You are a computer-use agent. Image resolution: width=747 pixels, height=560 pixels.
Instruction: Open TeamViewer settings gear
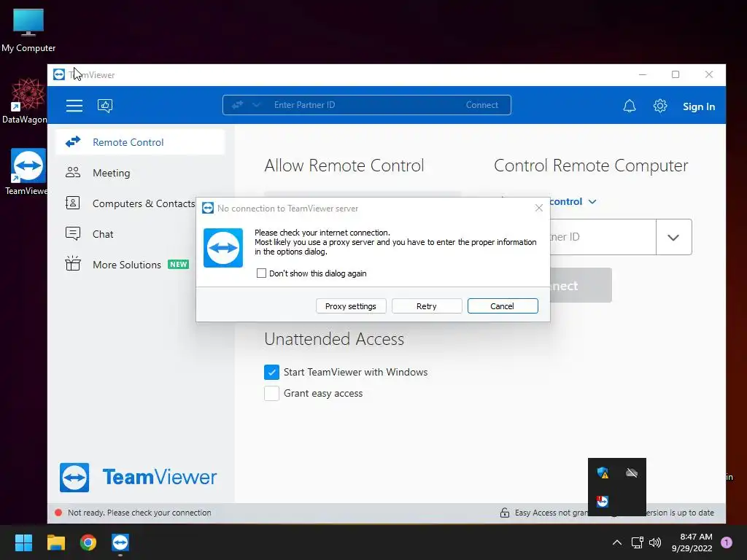tap(659, 106)
